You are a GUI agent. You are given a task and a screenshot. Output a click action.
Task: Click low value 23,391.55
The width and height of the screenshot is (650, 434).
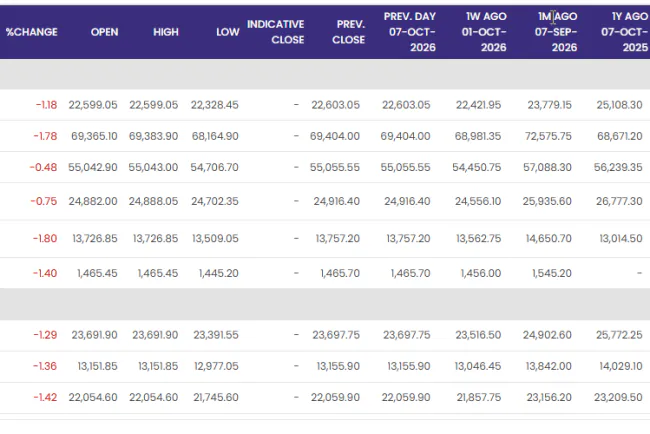point(216,335)
